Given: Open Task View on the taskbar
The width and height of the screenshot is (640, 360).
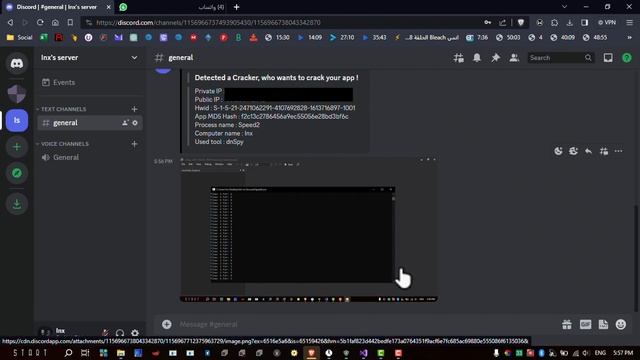Looking at the screenshot, I should pyautogui.click(x=85, y=353).
